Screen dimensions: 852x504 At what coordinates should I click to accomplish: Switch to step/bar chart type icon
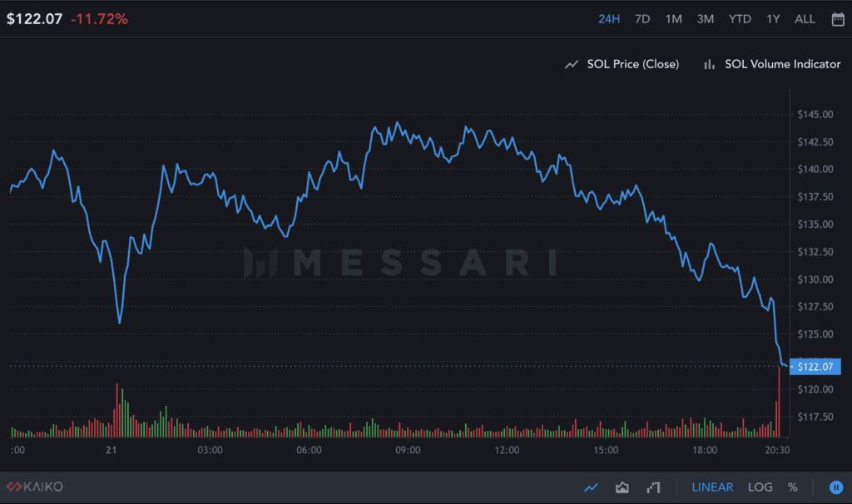(x=653, y=487)
